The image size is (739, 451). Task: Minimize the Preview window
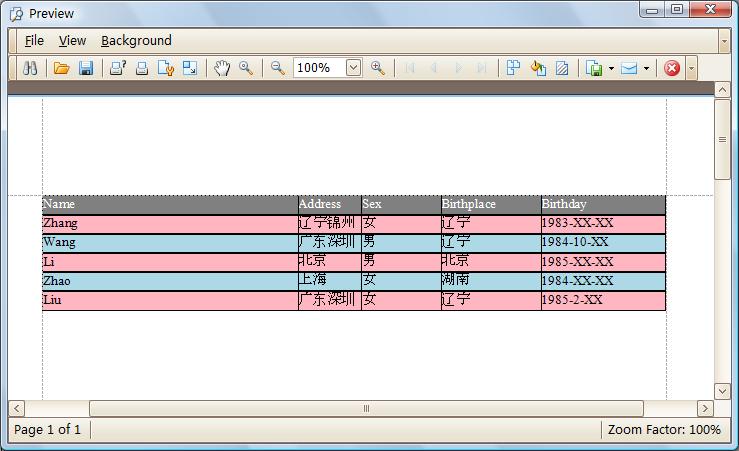(x=652, y=9)
